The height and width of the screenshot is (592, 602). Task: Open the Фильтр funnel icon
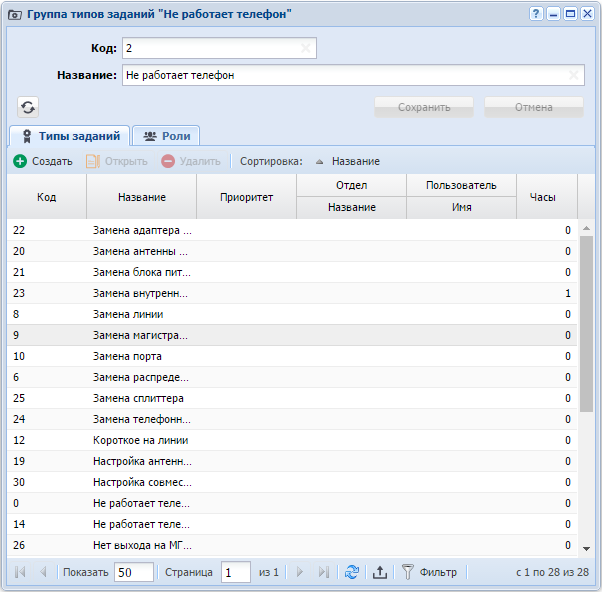tap(407, 572)
